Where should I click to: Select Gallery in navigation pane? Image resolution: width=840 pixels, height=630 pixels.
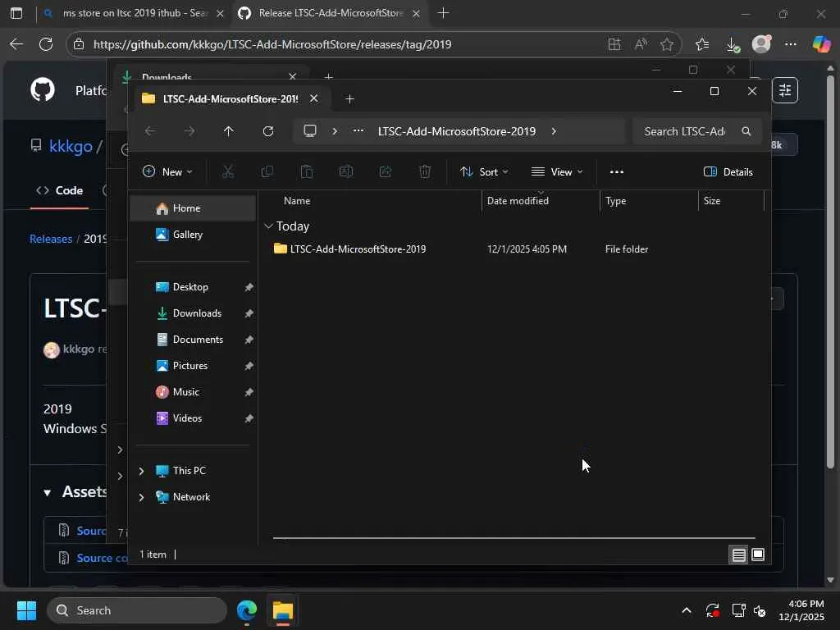coord(193,235)
